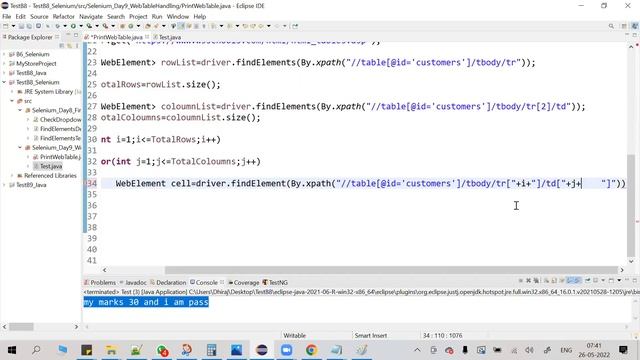Open the Display Selected Console dropdown arrow

point(603,281)
